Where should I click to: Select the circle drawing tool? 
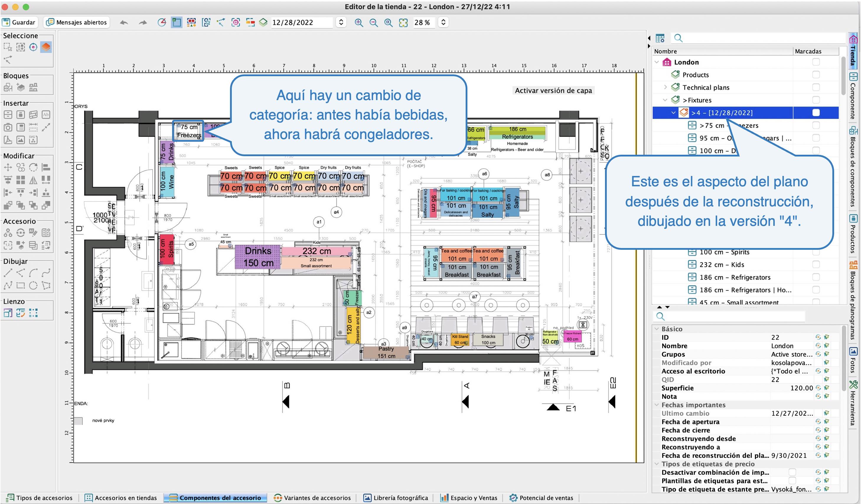tap(33, 285)
